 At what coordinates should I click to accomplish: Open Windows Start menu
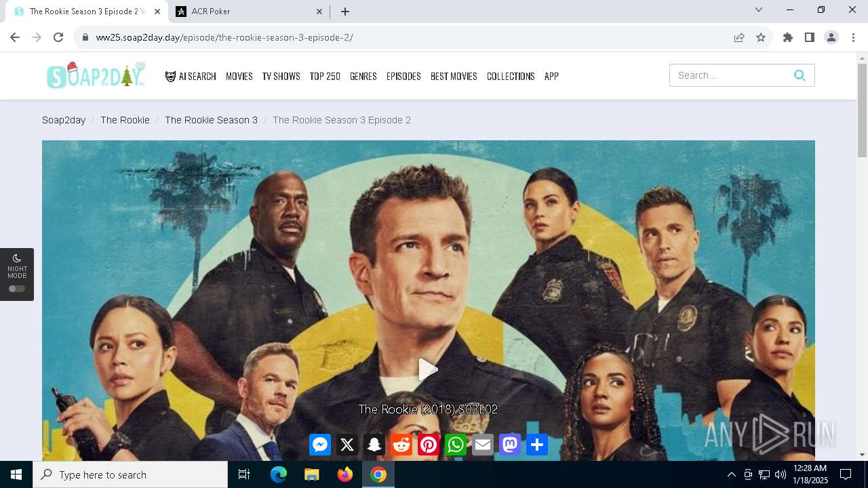16,474
